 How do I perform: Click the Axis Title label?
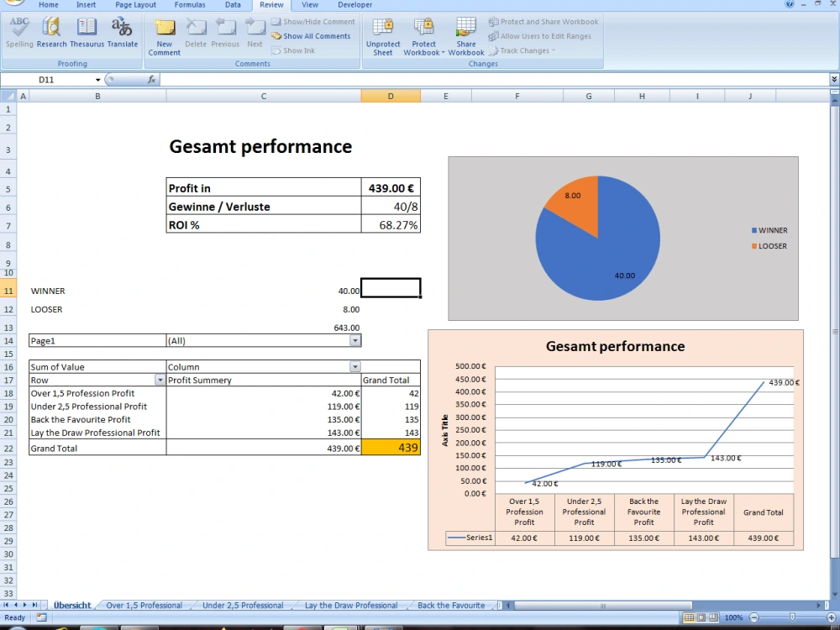(x=444, y=430)
